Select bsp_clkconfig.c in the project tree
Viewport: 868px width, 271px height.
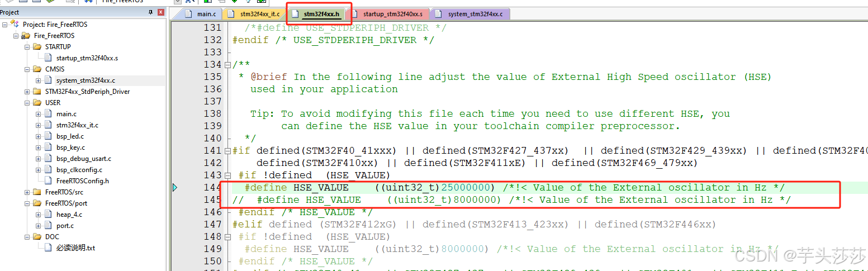click(79, 170)
